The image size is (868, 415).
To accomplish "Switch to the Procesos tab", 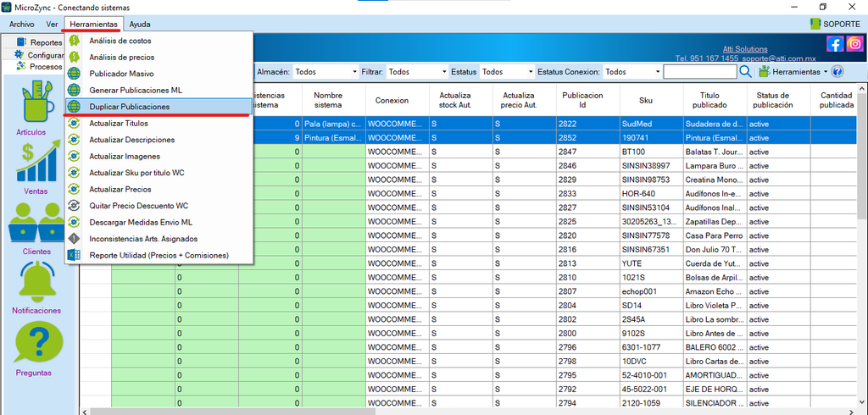I will click(x=38, y=66).
